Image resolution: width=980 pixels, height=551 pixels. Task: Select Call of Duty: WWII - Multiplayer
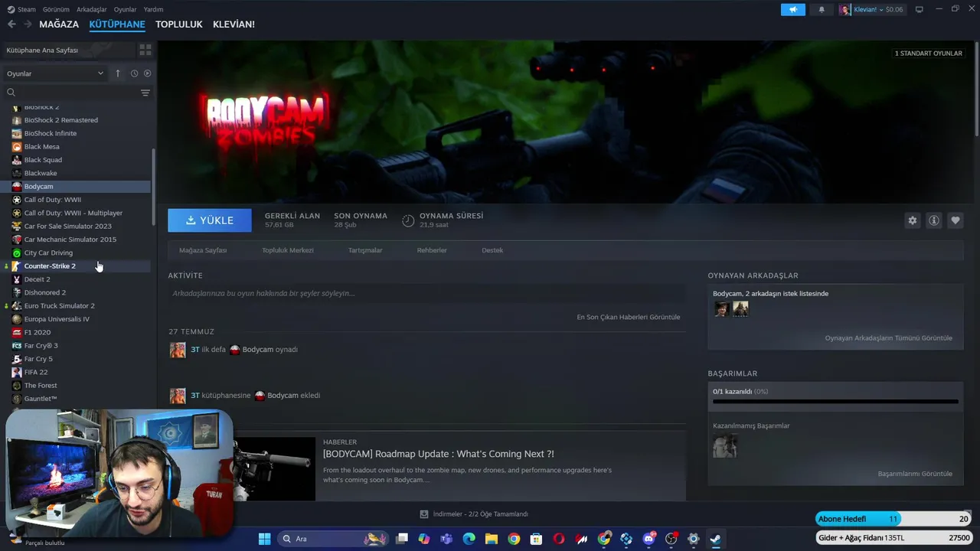click(x=73, y=213)
